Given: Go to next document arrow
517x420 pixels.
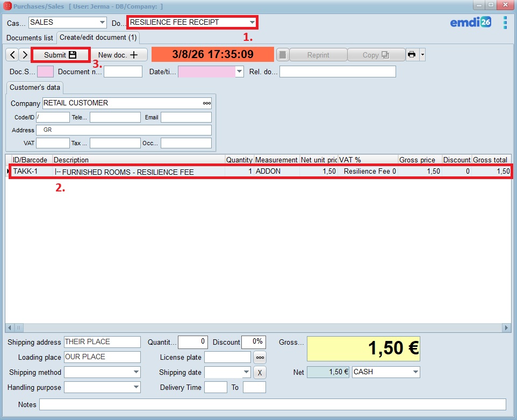Looking at the screenshot, I should pyautogui.click(x=25, y=55).
